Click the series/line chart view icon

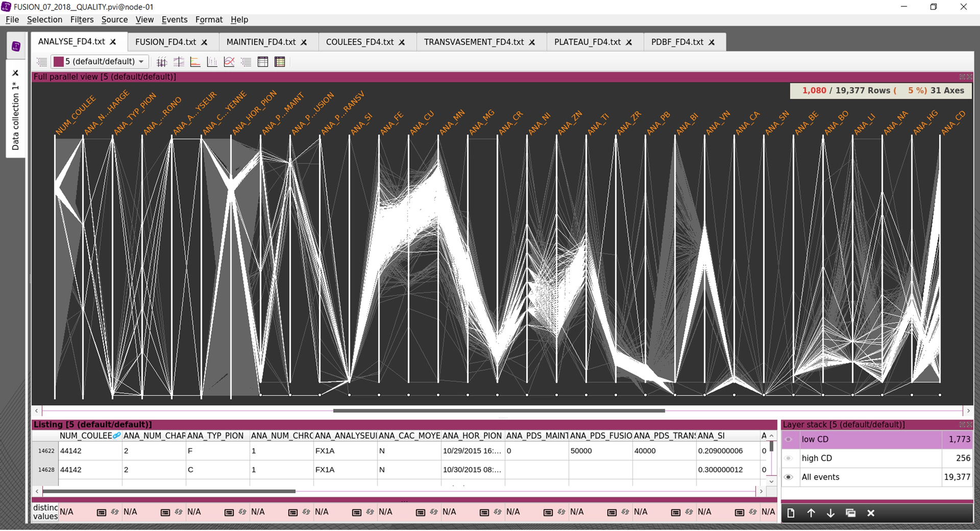[229, 62]
